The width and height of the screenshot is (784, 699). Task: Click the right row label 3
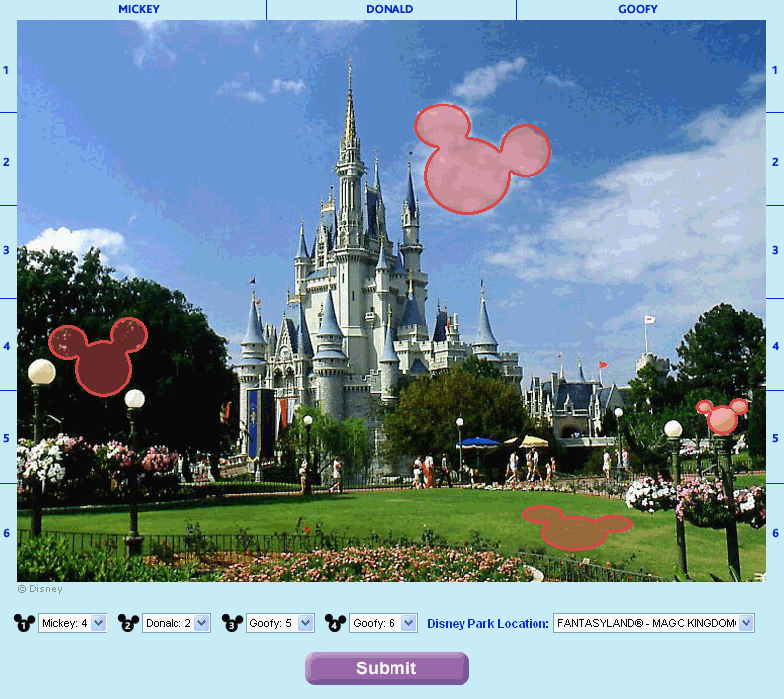pos(775,250)
